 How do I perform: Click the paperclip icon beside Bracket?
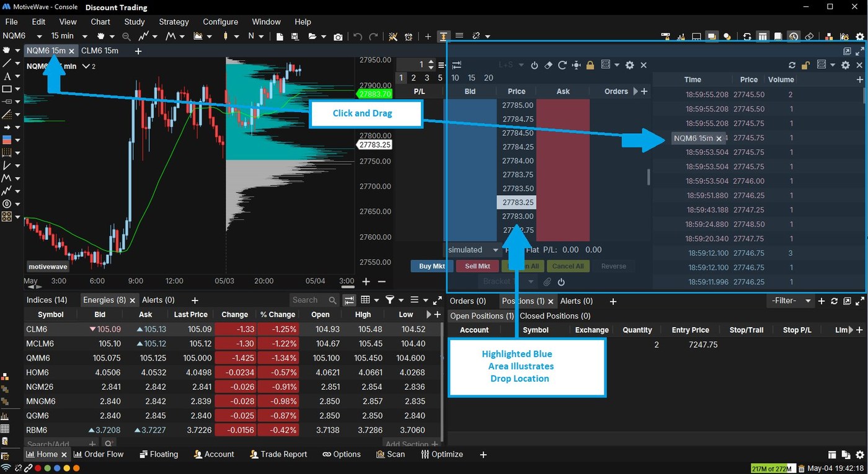pos(547,282)
